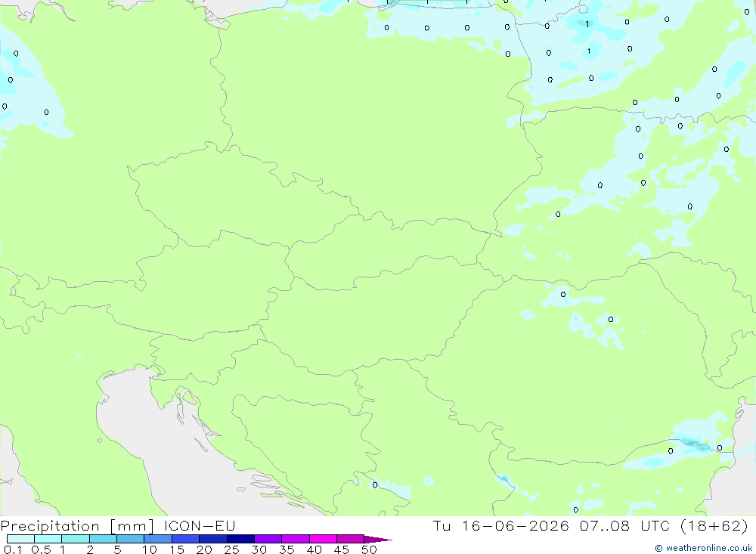Select the "(18+62)" forecast run label
756x554 pixels.
(714, 525)
